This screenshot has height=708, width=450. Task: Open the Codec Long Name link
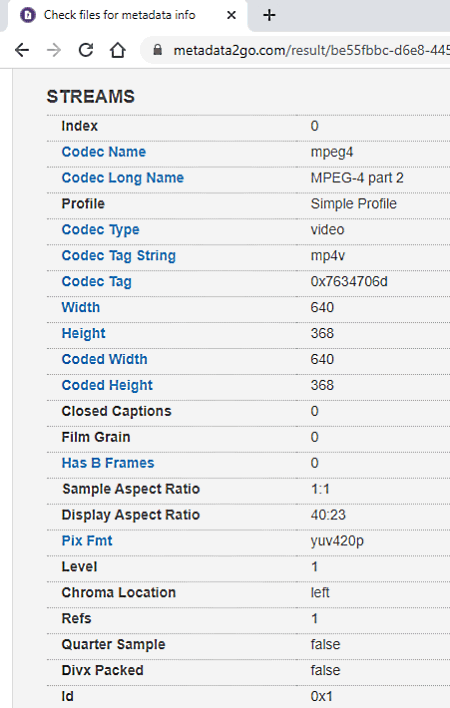click(x=123, y=178)
